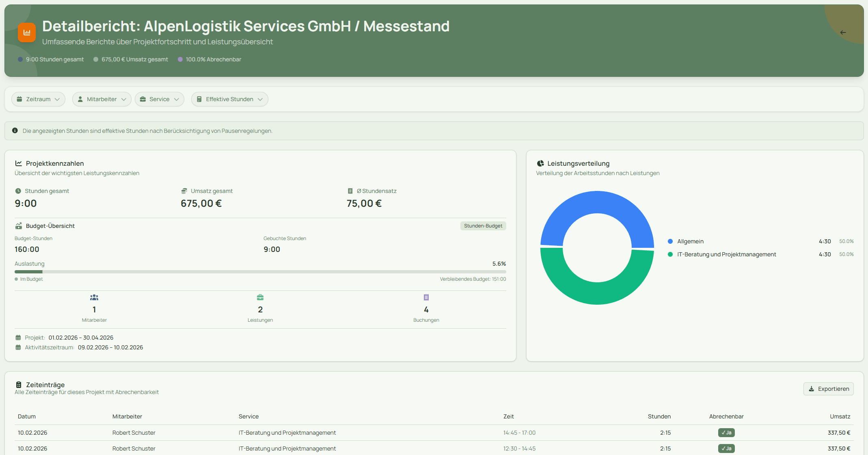
Task: Click the Umsatz column header
Action: pos(840,416)
